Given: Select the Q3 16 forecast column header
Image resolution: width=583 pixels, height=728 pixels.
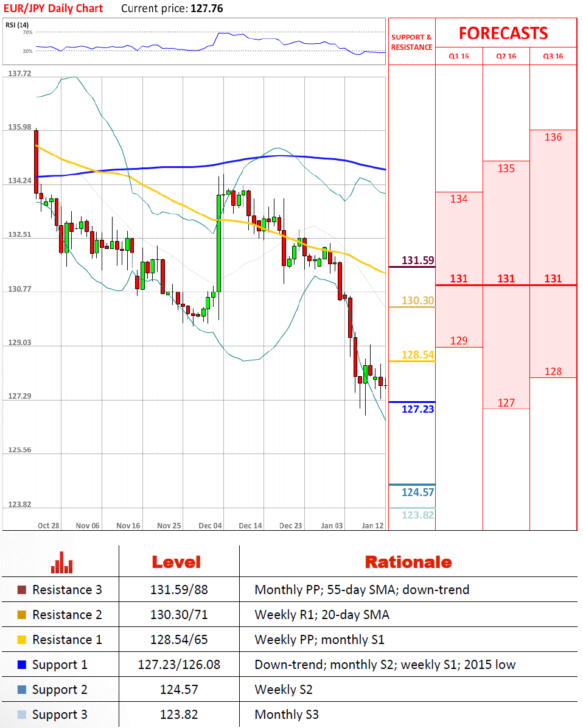Looking at the screenshot, I should pos(553,56).
